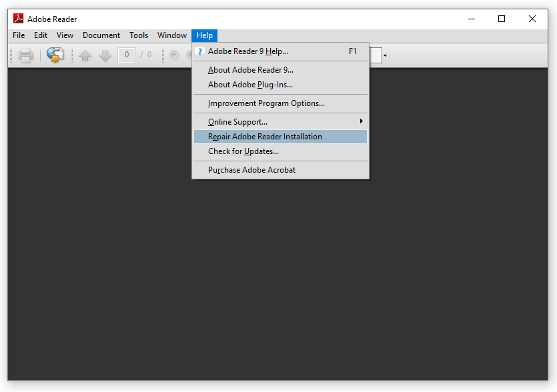Open the zoom level dropdown arrow
557x392 pixels.
pyautogui.click(x=385, y=56)
